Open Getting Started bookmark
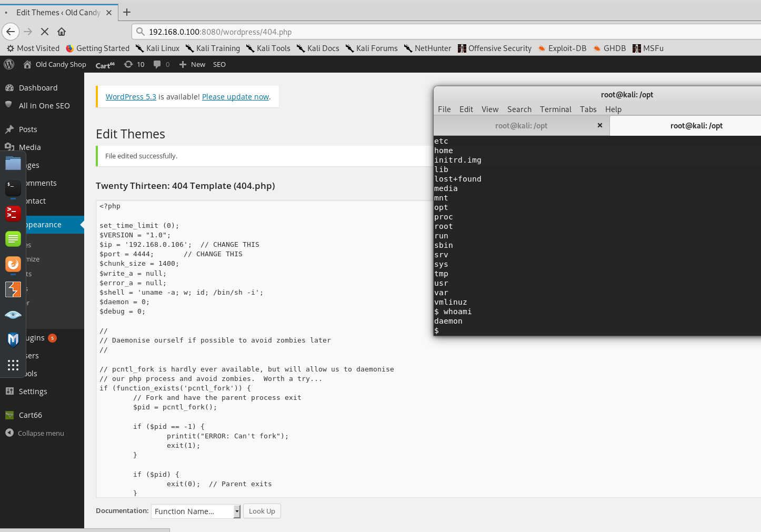761x532 pixels. 98,48
